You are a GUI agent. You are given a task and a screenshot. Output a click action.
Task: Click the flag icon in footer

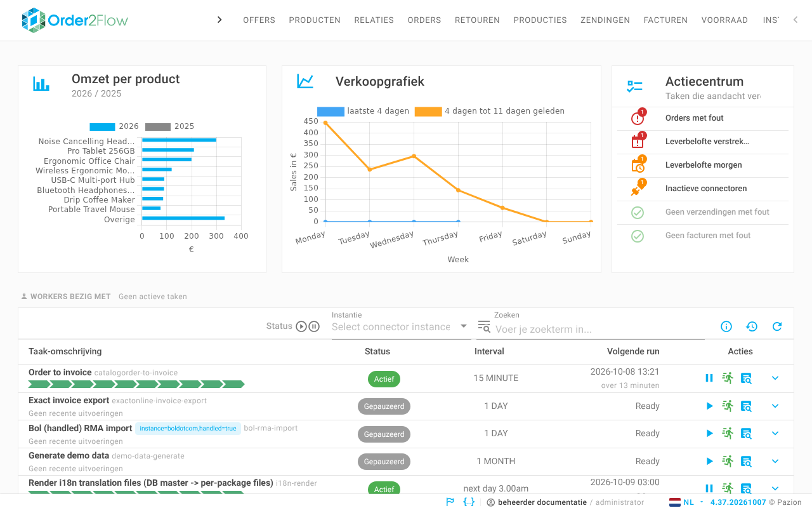[450, 502]
